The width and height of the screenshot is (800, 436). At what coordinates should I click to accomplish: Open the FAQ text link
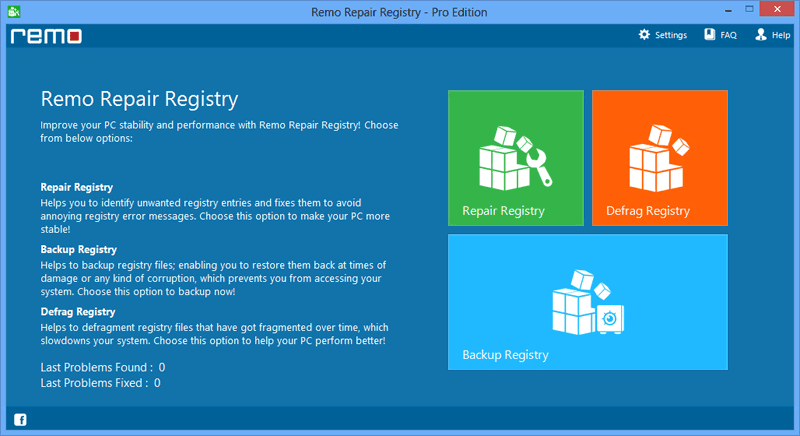pyautogui.click(x=728, y=35)
